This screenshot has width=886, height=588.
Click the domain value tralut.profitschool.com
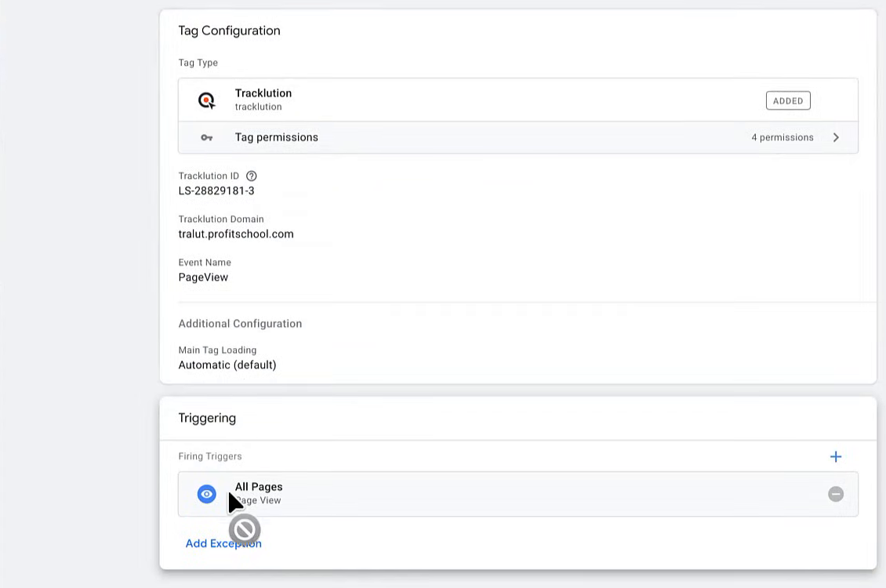(x=236, y=234)
